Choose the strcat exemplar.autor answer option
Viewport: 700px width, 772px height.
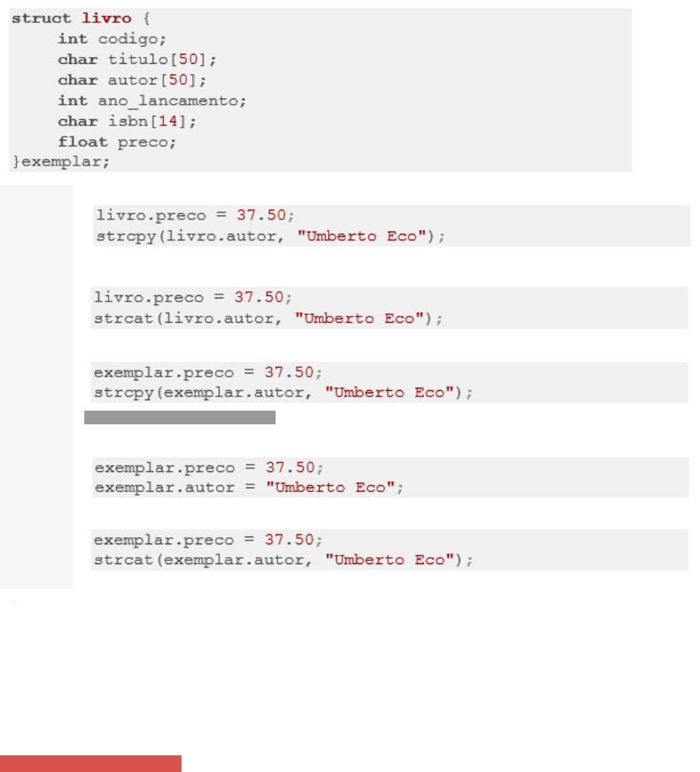coord(389,550)
